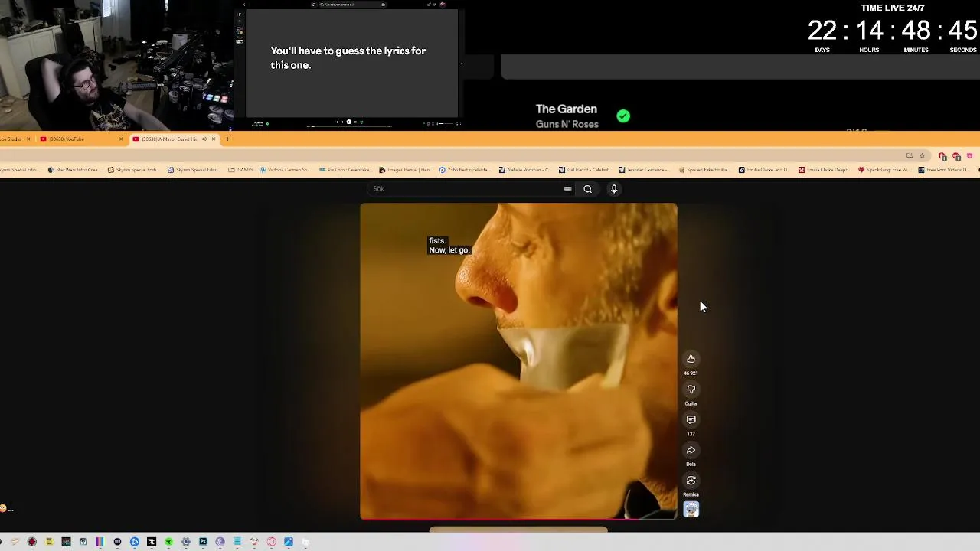The height and width of the screenshot is (551, 980).
Task: Open the comments with 137 replies
Action: pos(691,419)
